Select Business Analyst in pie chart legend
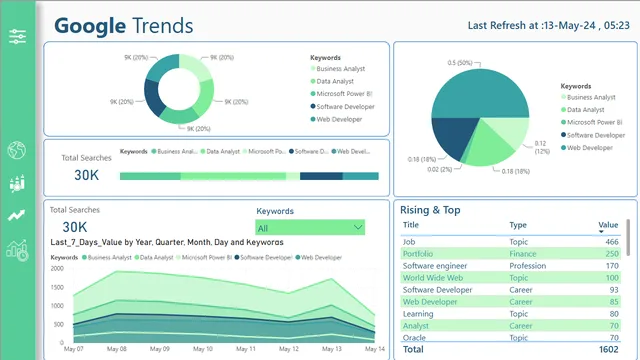Viewport: 640px width, 360px height. 588,97
